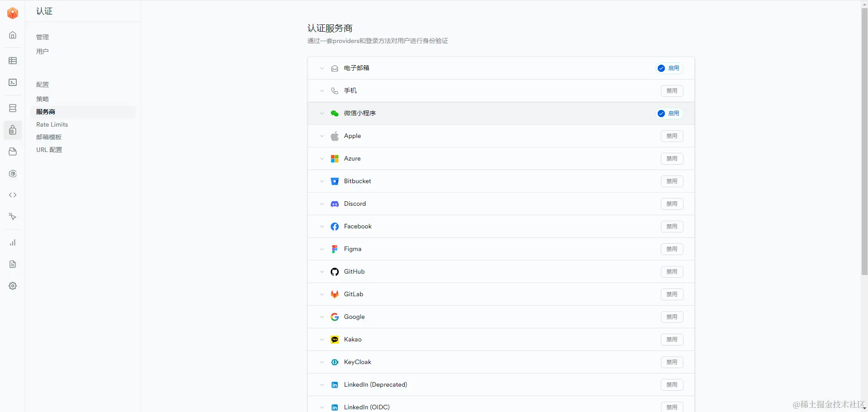Click the envelope icon for 电子邮箱
The height and width of the screenshot is (412, 868).
click(335, 68)
